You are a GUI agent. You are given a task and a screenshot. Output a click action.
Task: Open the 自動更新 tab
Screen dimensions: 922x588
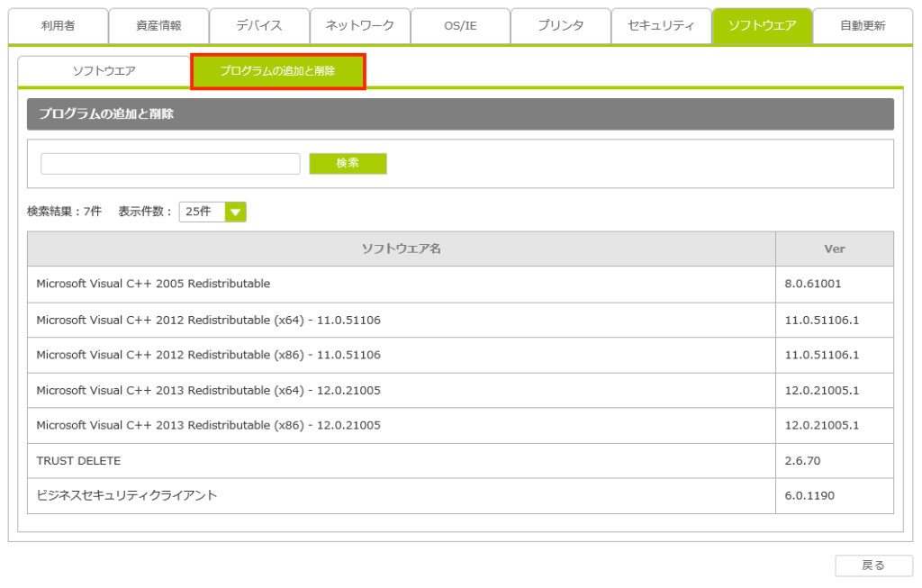coord(863,26)
